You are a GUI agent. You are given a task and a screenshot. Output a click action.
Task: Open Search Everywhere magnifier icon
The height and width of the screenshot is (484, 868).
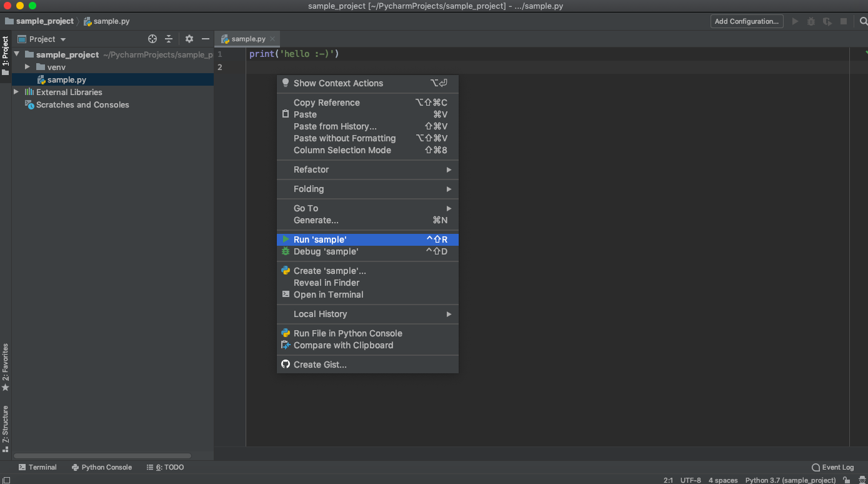pos(863,21)
